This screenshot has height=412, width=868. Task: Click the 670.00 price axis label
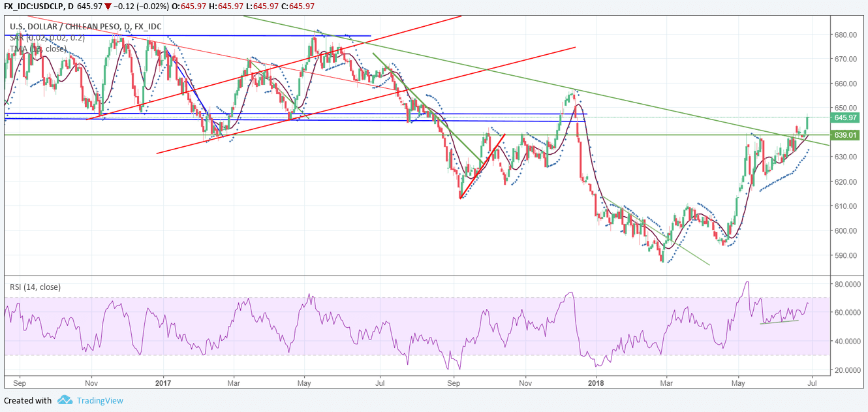[x=846, y=59]
